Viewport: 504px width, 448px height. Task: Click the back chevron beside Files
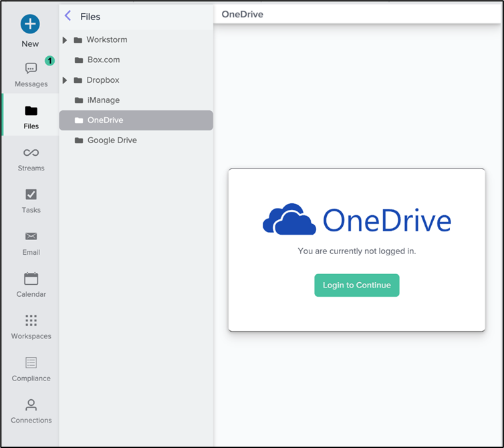68,15
